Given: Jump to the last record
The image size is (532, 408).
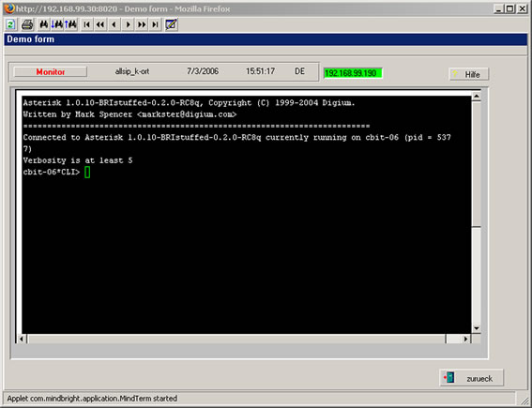Looking at the screenshot, I should pyautogui.click(x=155, y=24).
